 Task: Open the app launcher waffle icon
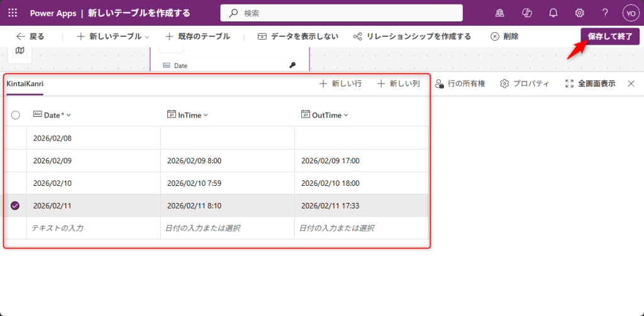[x=13, y=13]
